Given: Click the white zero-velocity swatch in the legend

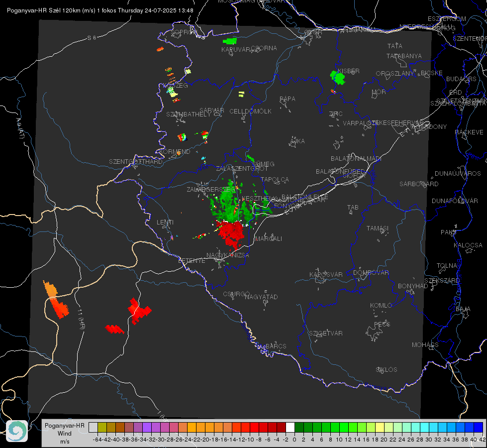Looking at the screenshot, I should click(290, 428).
